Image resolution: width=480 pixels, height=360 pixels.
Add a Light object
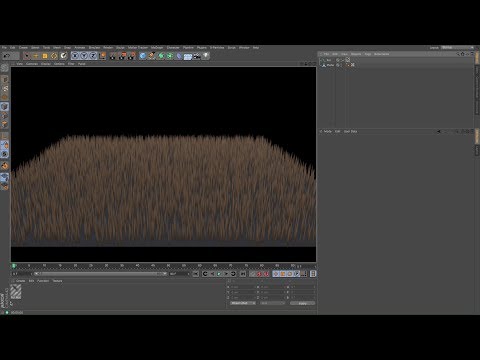coord(206,56)
